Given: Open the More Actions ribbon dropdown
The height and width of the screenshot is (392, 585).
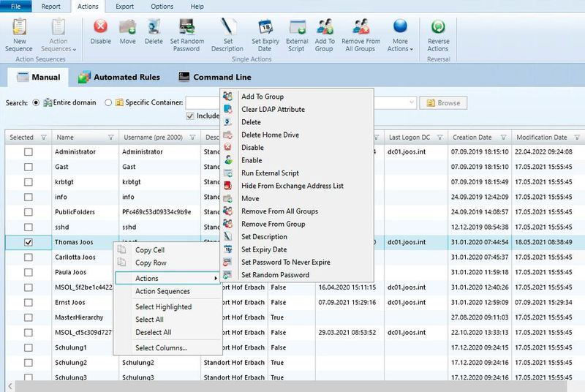Looking at the screenshot, I should point(400,35).
